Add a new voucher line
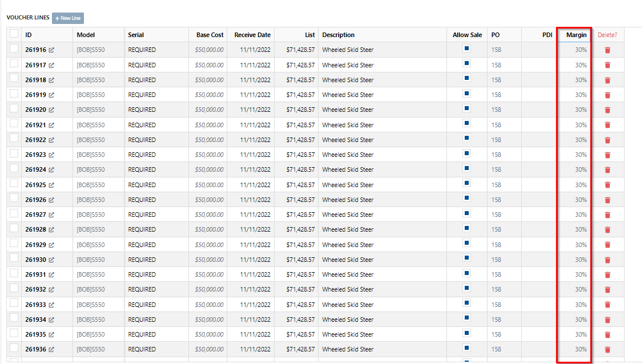This screenshot has height=364, width=644. (68, 18)
